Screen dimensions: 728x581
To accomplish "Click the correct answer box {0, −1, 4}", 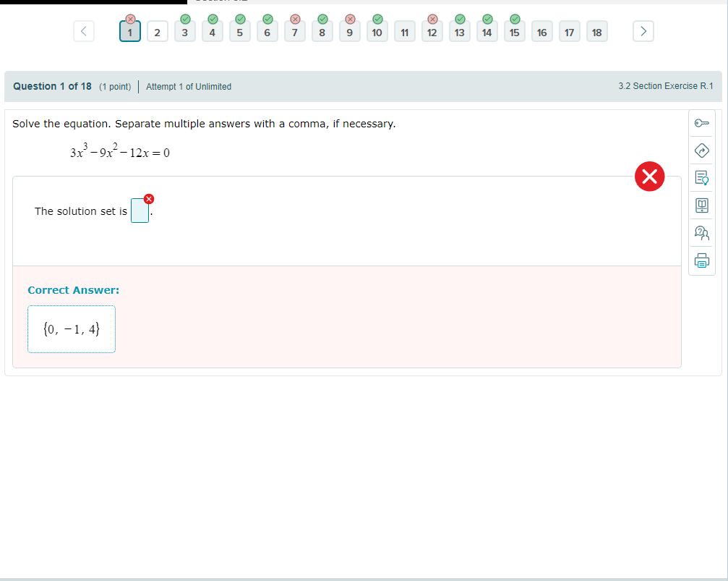I will (x=72, y=329).
